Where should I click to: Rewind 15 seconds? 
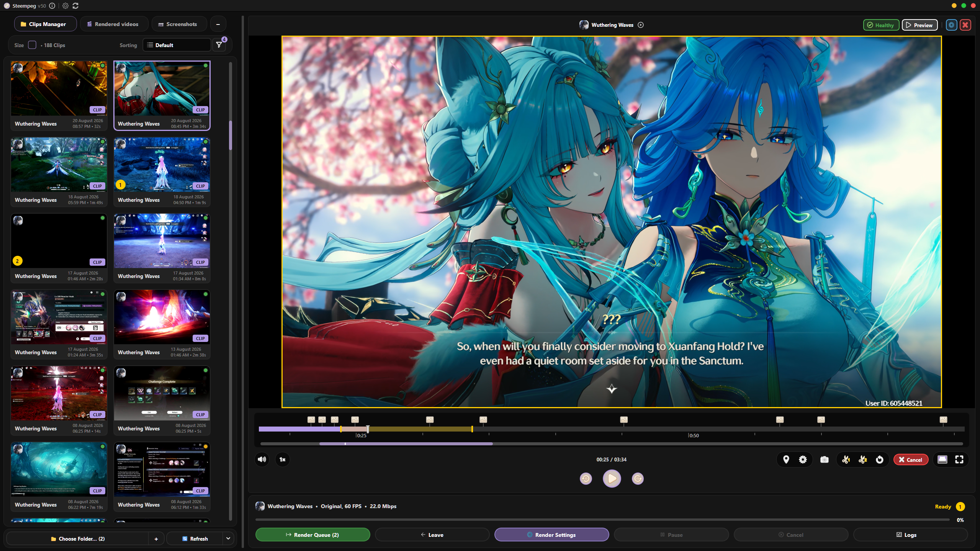pos(586,478)
